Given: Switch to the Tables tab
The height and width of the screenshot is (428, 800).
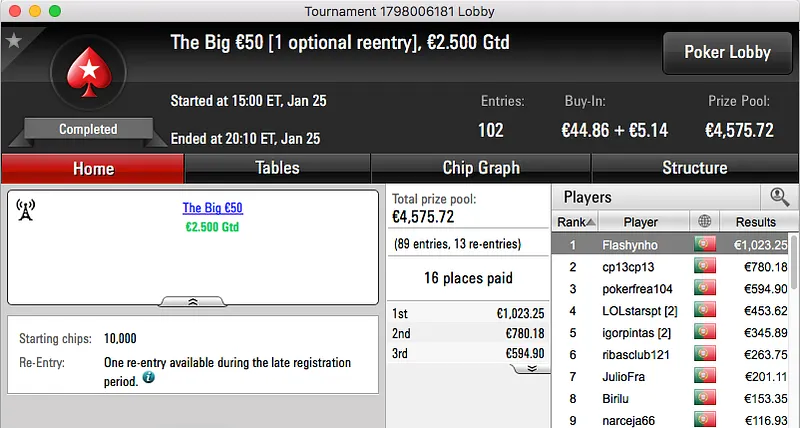Looking at the screenshot, I should [x=277, y=168].
